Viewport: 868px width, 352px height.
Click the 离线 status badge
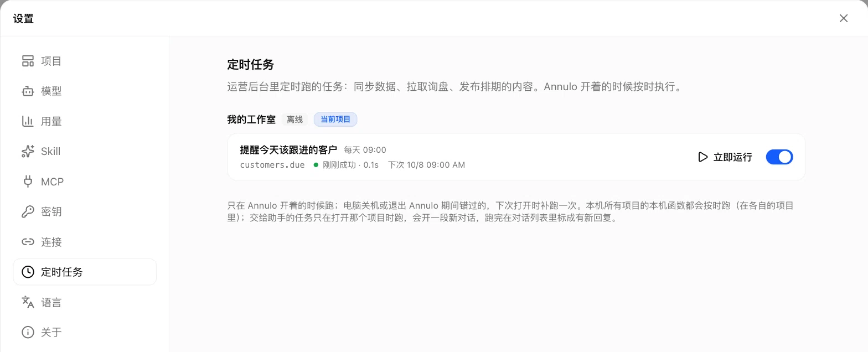pyautogui.click(x=294, y=120)
